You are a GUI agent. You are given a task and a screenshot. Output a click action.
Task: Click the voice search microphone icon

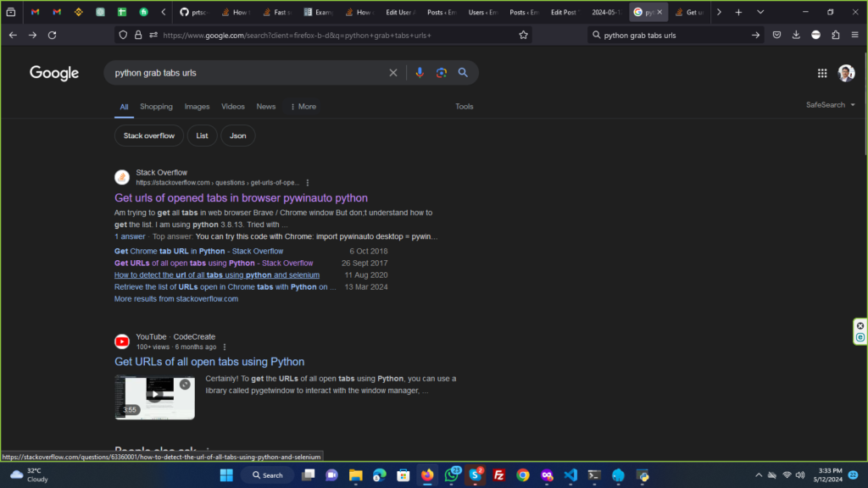click(419, 73)
